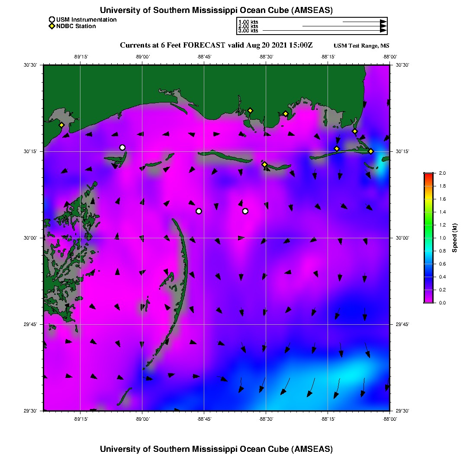Image resolution: width=476 pixels, height=454 pixels.
Task: Click the USM Instrumentation legend circle icon
Action: coord(52,19)
